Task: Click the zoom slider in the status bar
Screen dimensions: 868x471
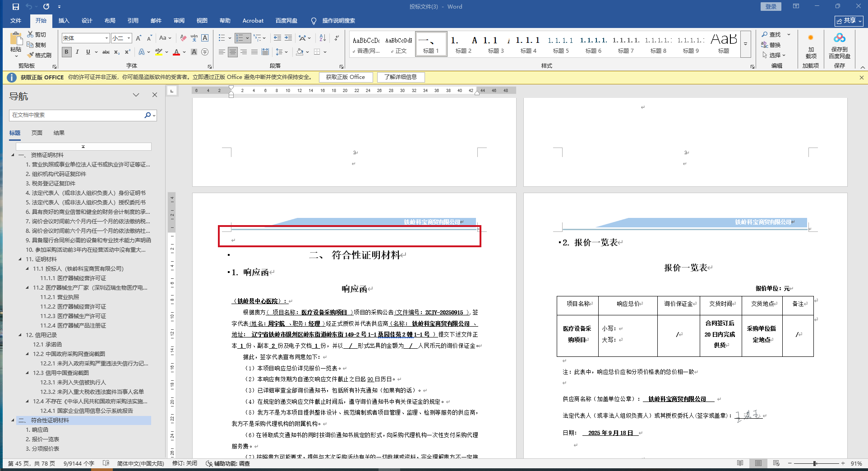Action: tap(815, 463)
